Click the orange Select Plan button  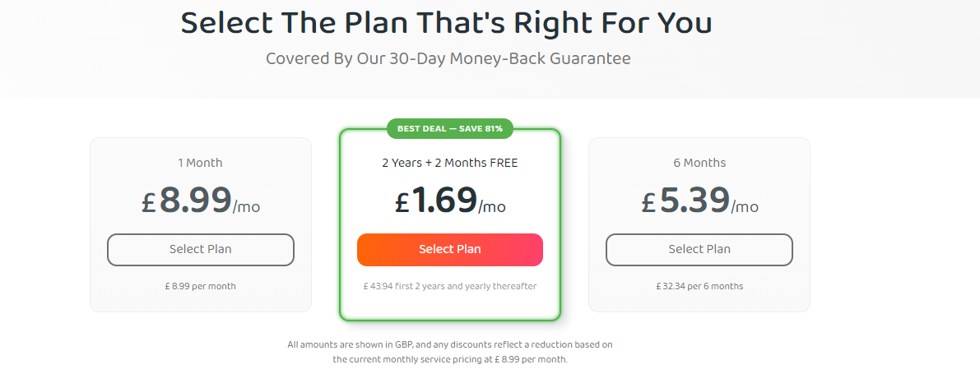point(449,250)
